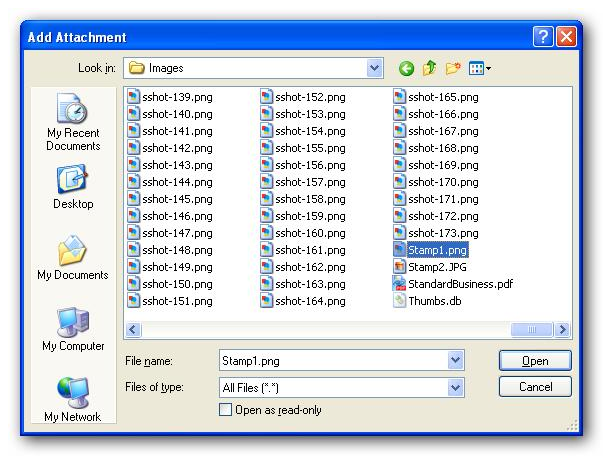Click the scrollbar left arrow

pyautogui.click(x=133, y=330)
